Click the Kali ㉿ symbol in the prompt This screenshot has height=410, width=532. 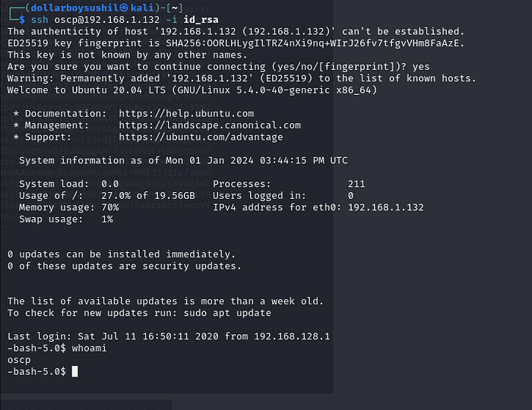click(113, 8)
